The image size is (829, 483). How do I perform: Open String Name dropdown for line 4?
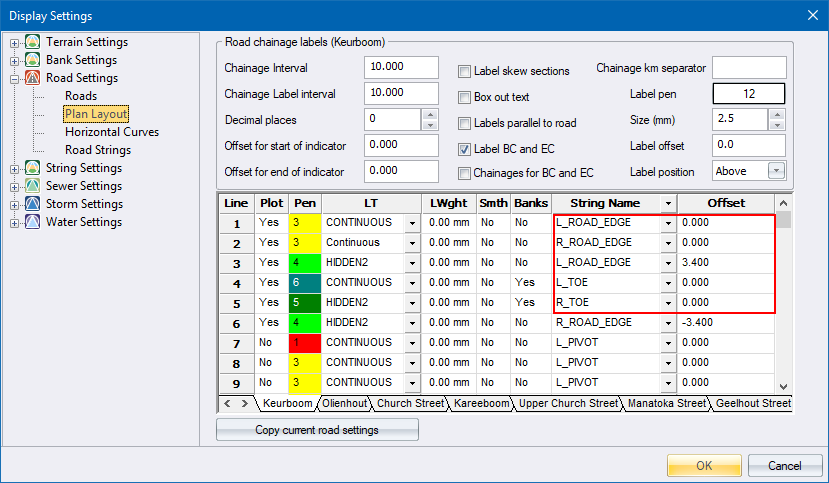click(x=668, y=283)
